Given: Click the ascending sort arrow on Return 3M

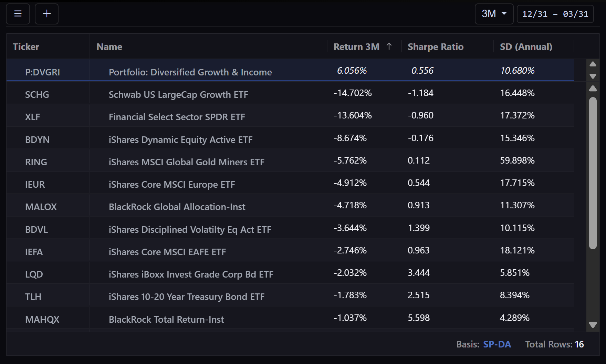Looking at the screenshot, I should 389,46.
